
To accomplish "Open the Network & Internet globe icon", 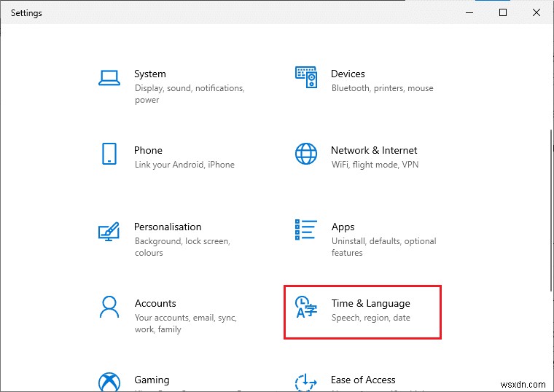I will 306,154.
